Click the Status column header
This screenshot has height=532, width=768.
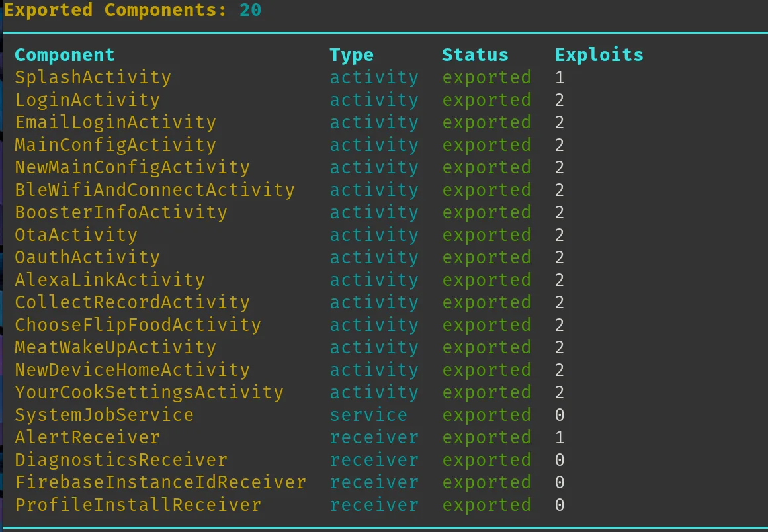[x=475, y=55]
